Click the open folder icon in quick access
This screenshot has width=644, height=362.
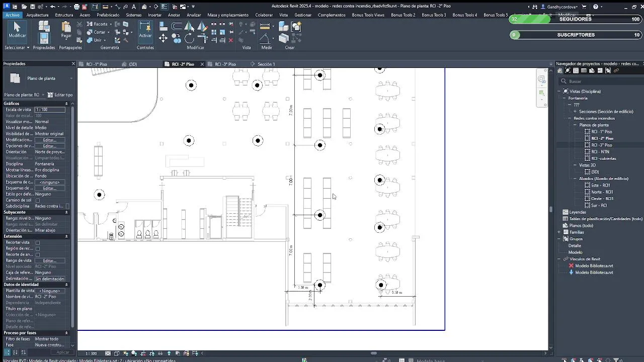(24, 7)
